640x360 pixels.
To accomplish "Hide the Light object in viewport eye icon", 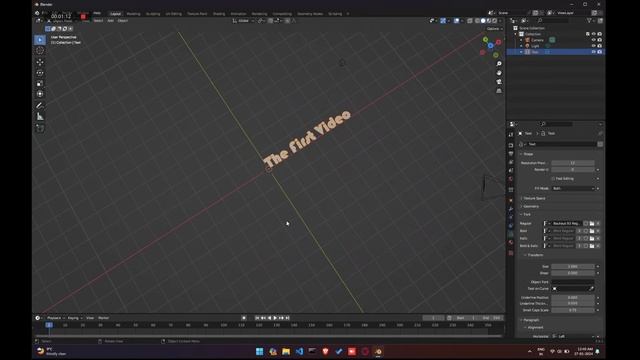I will point(593,46).
